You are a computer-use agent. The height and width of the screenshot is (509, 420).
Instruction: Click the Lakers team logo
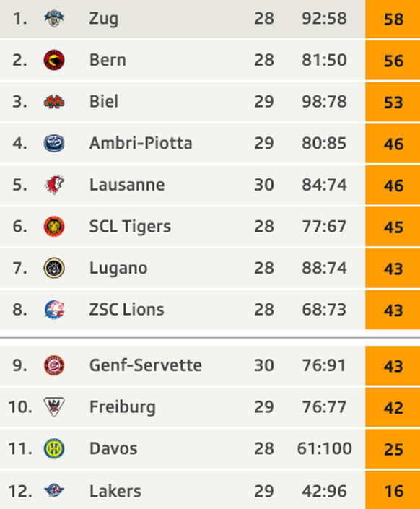[x=54, y=490]
